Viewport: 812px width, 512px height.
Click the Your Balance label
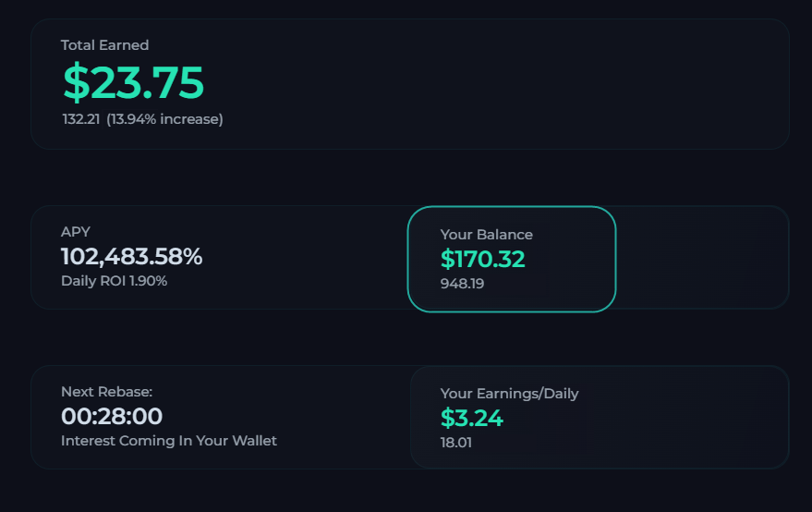(x=486, y=235)
